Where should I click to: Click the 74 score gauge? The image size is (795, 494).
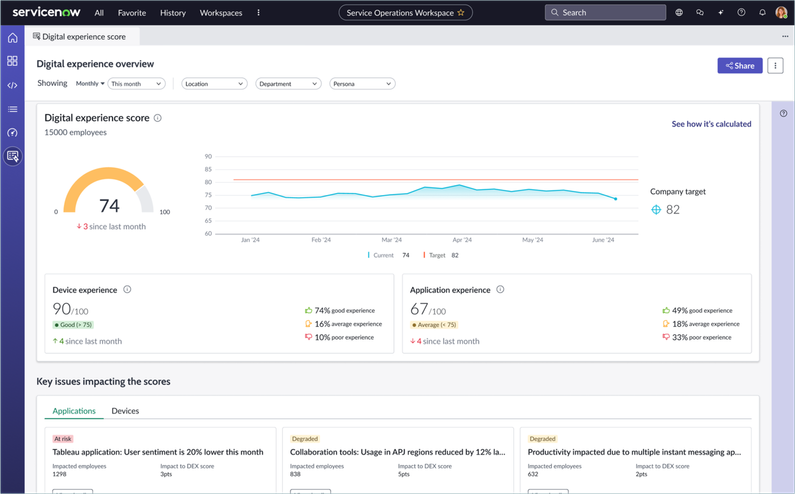(x=109, y=192)
